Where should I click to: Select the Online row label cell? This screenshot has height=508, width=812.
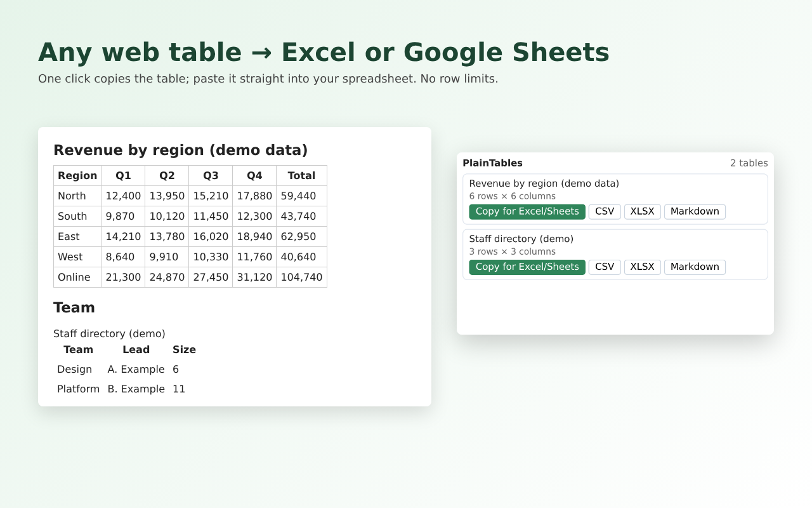point(77,277)
